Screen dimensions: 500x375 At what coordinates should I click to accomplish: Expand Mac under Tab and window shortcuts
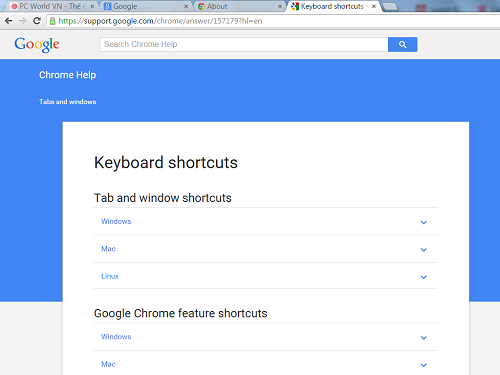[265, 249]
